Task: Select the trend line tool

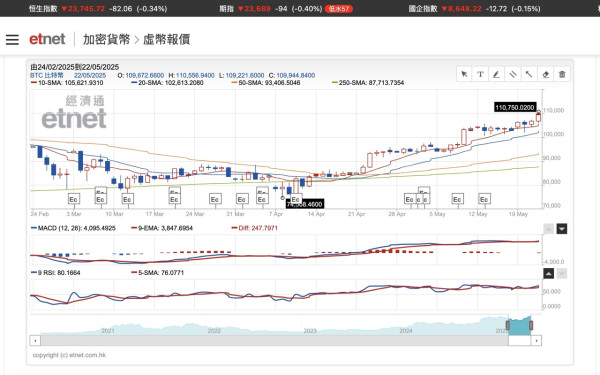Action: 529,74
